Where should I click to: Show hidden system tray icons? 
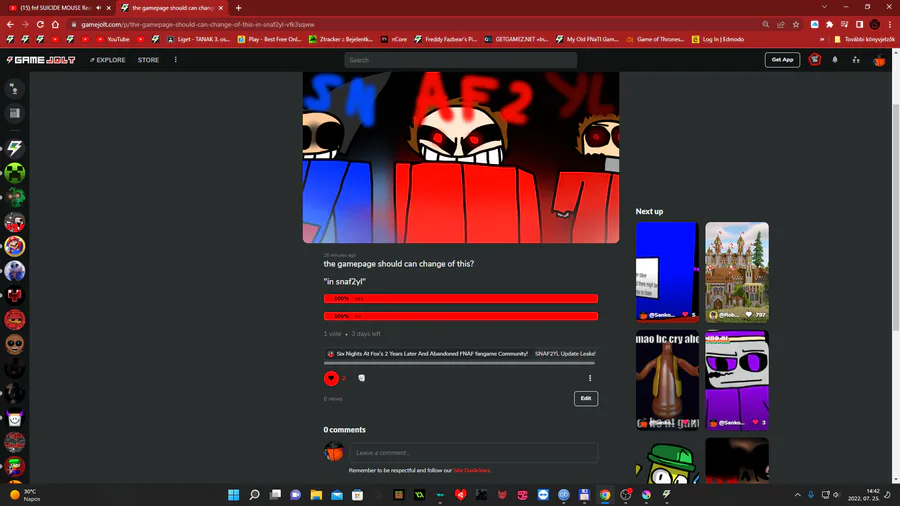(797, 495)
